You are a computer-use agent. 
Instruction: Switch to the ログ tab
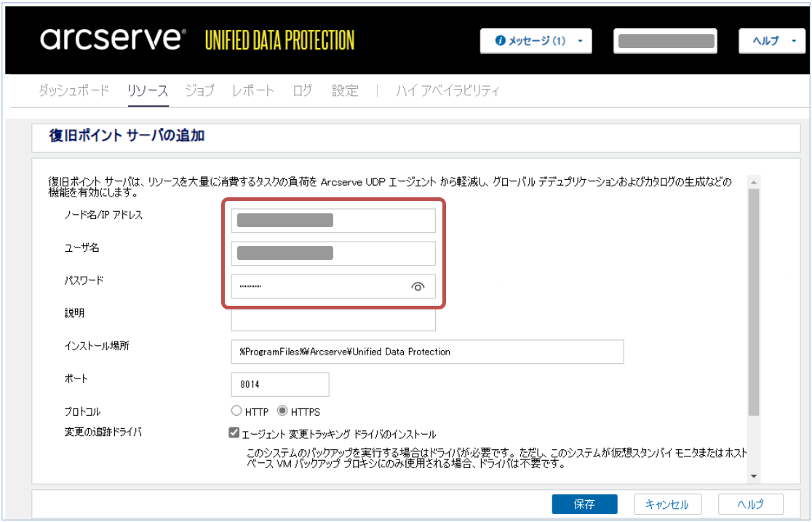click(303, 91)
